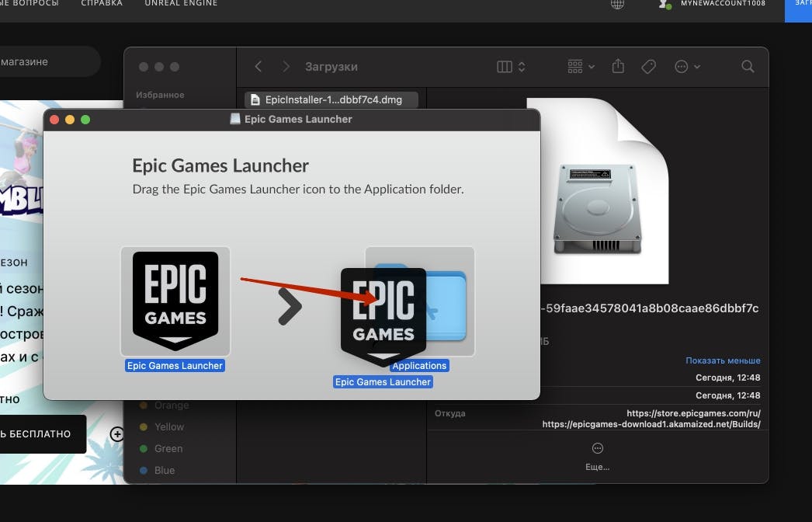Click the Откуда label in file info
Image resolution: width=812 pixels, height=522 pixels.
pos(450,413)
